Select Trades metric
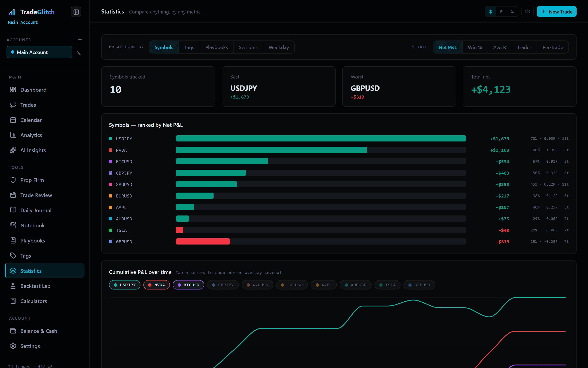 524,47
